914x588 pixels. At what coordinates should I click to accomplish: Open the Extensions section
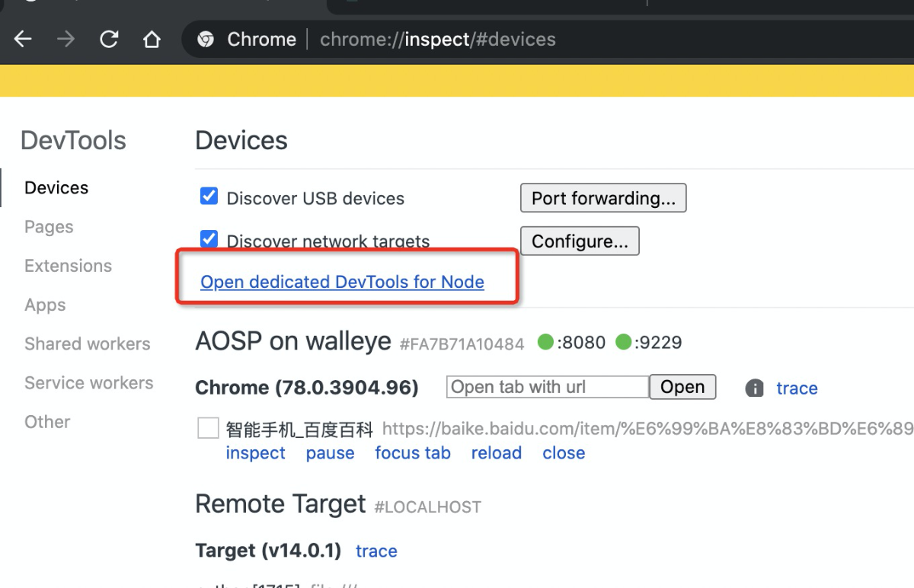coord(68,266)
